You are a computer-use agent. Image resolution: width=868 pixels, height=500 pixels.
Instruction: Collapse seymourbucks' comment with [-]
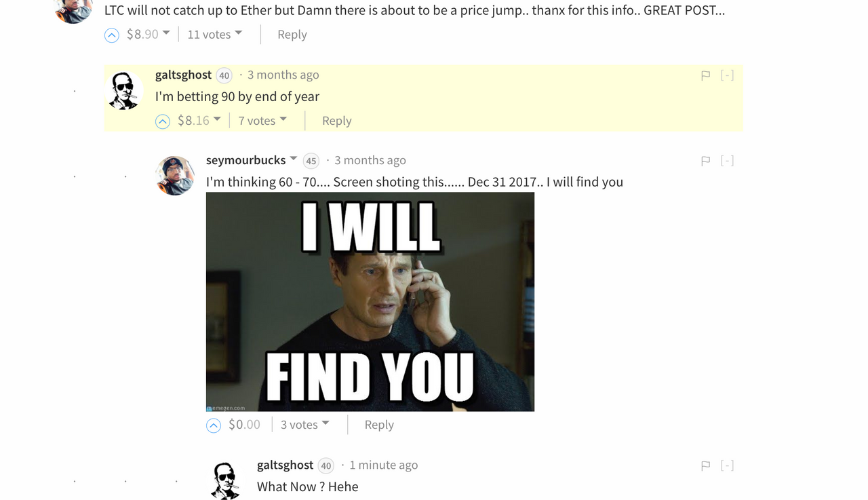pyautogui.click(x=727, y=161)
